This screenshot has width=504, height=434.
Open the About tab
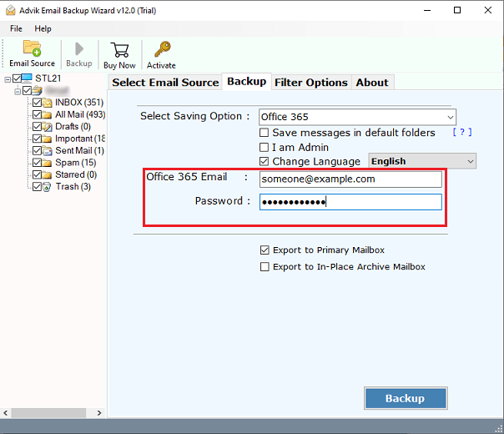372,83
